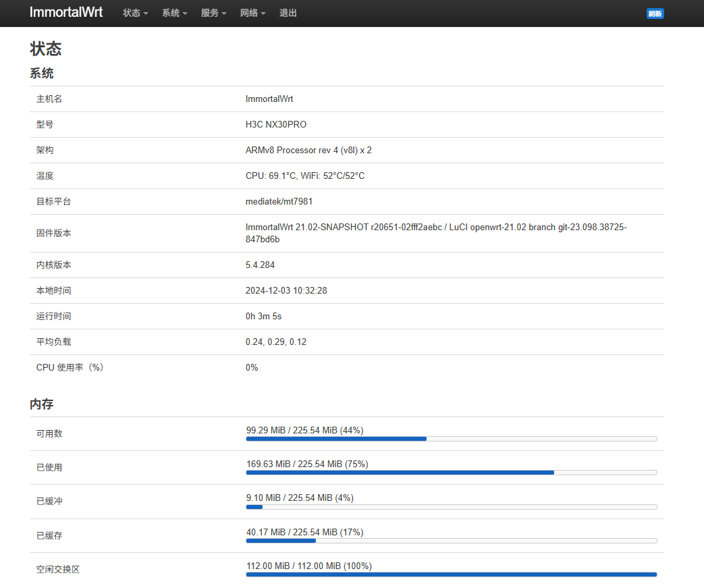Click the 平均负载 row label

pyautogui.click(x=53, y=342)
